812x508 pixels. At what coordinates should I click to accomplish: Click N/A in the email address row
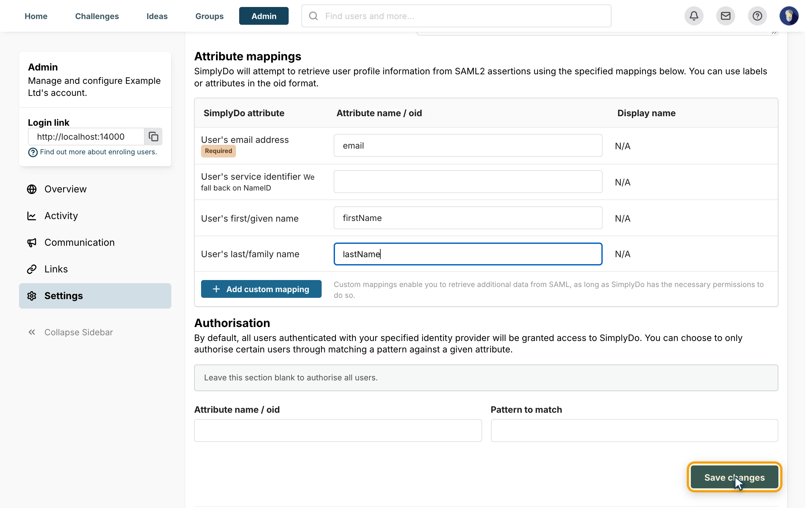click(x=622, y=146)
